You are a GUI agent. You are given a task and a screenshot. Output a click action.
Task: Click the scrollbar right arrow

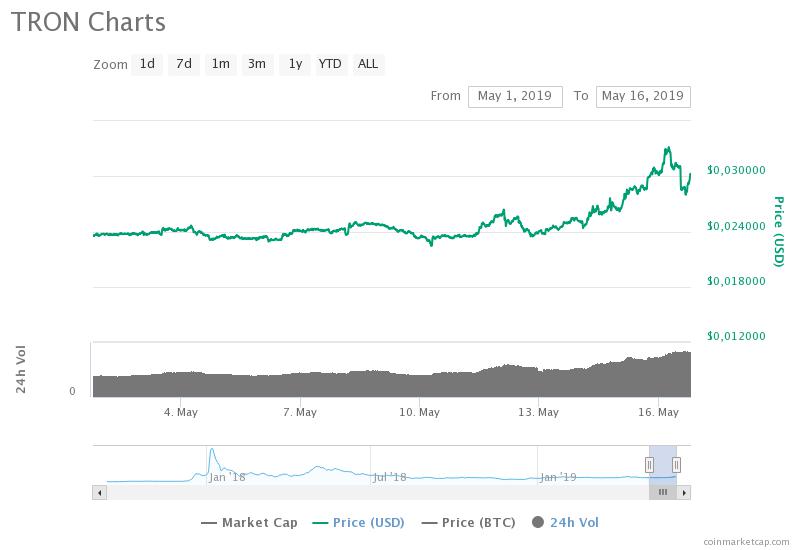point(685,492)
